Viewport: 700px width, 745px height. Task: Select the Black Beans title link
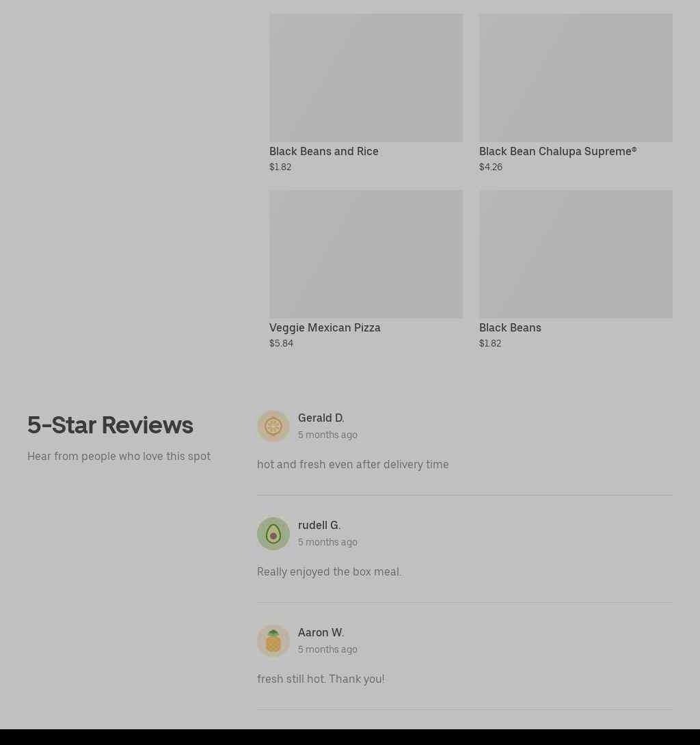(510, 328)
